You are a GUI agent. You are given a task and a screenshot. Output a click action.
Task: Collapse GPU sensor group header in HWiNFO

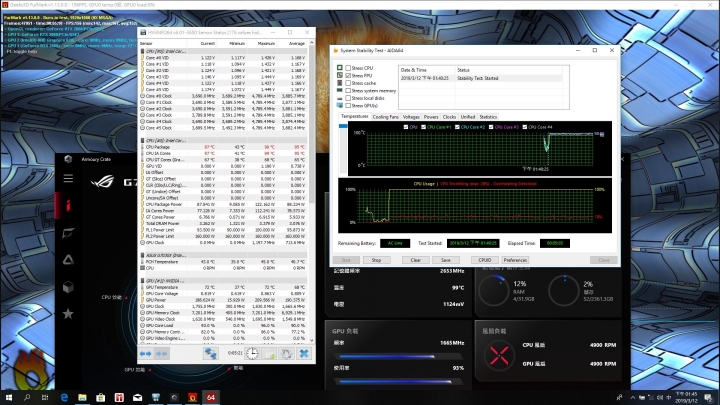coord(224,281)
